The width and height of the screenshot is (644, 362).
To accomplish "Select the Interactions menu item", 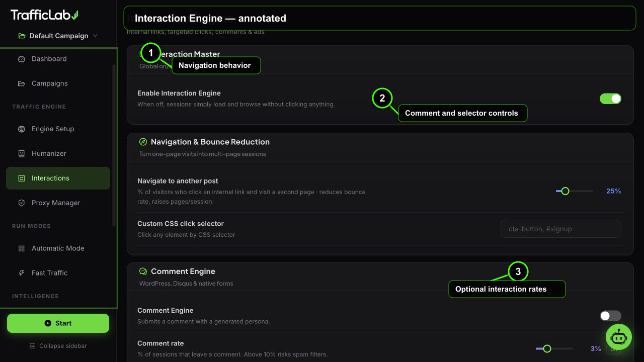I will coord(58,178).
